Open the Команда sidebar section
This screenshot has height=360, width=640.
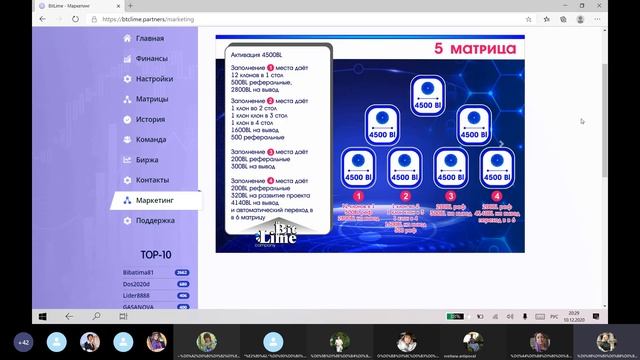coord(151,140)
